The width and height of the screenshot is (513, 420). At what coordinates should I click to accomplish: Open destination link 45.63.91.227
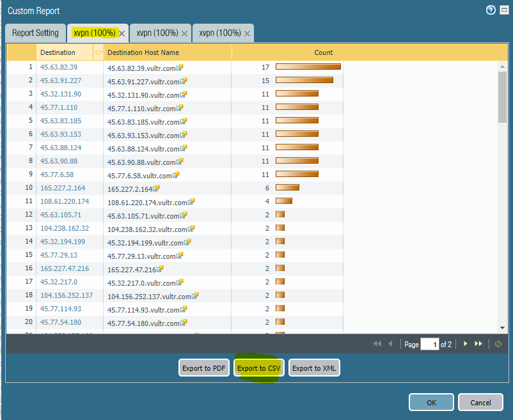click(61, 81)
